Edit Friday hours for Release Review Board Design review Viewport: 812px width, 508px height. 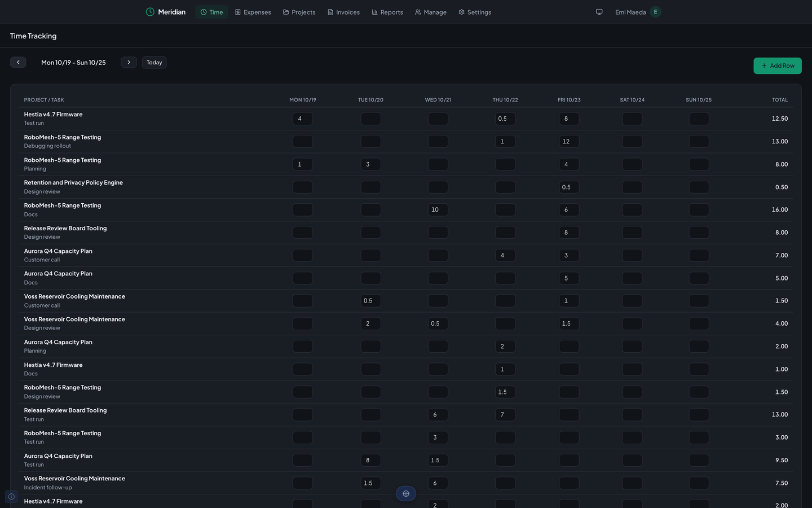569,233
